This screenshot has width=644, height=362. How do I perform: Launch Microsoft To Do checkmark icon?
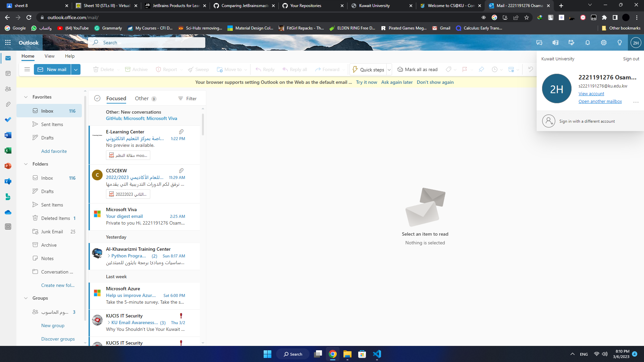coord(8,120)
